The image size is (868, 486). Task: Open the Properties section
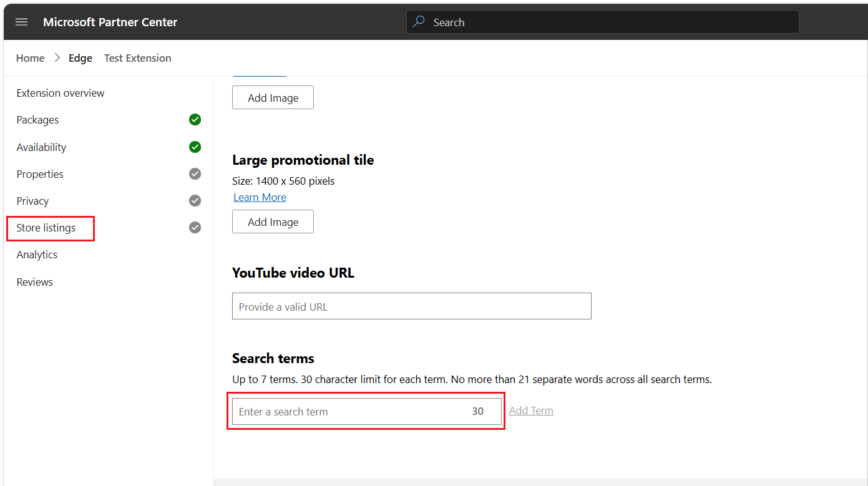coord(40,174)
